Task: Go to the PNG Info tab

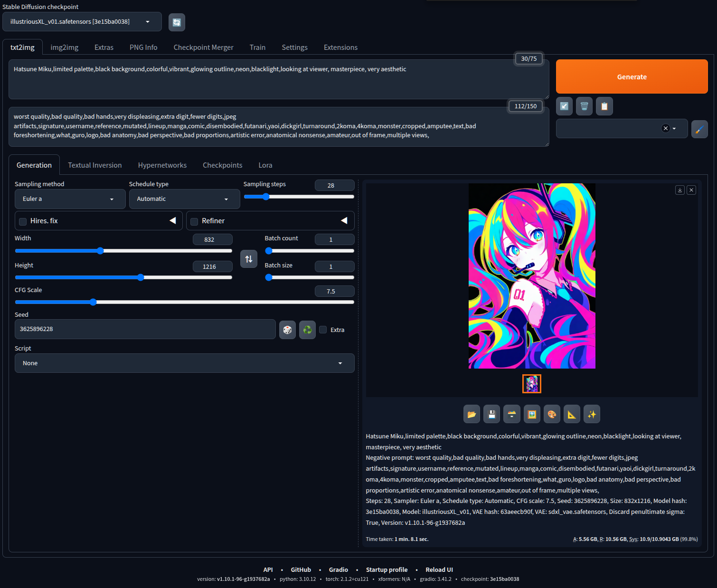Action: (x=143, y=47)
